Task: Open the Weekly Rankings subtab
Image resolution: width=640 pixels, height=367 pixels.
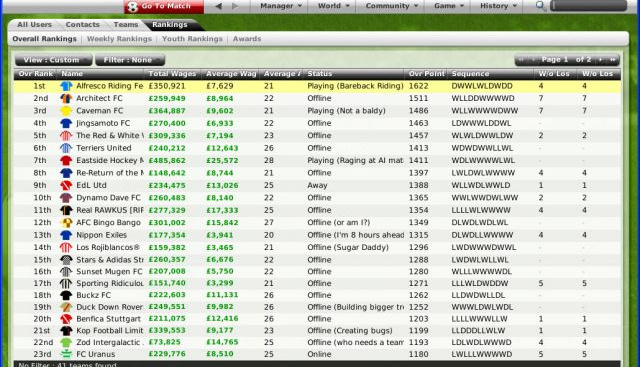Action: pos(119,39)
